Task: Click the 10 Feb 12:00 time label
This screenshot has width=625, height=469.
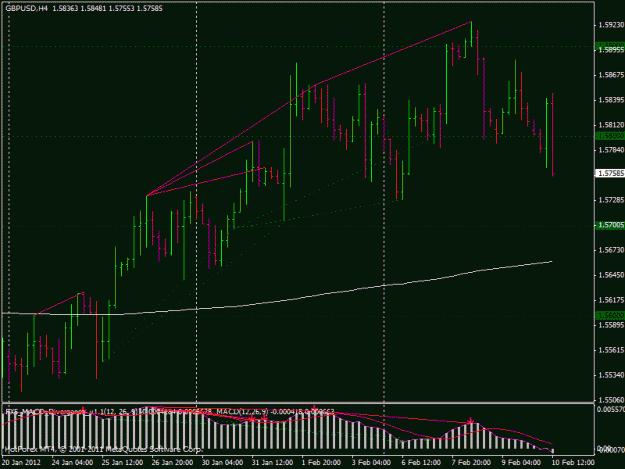Action: 573,463
